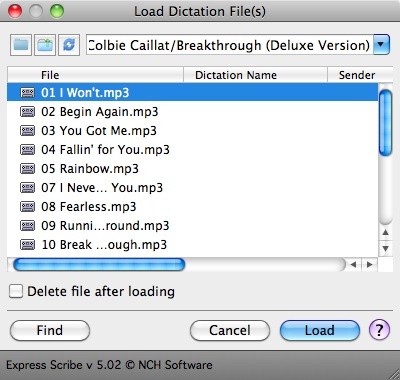Click the vertical scrollbar up arrow

tap(386, 232)
